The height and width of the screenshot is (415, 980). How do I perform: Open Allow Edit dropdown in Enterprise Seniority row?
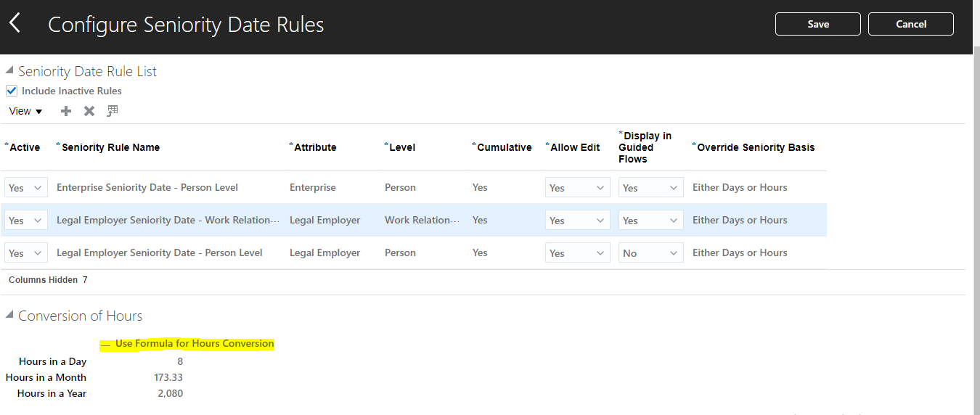tap(578, 187)
